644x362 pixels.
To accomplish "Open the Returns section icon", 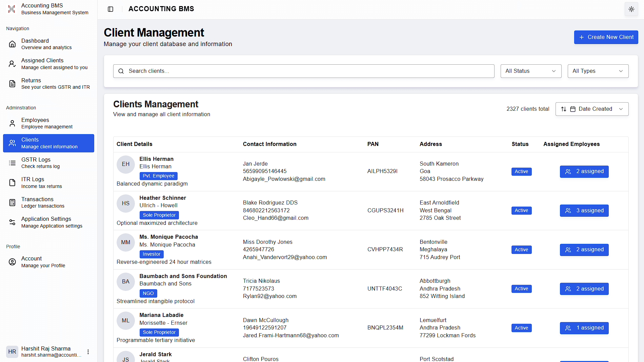I will 12,83.
